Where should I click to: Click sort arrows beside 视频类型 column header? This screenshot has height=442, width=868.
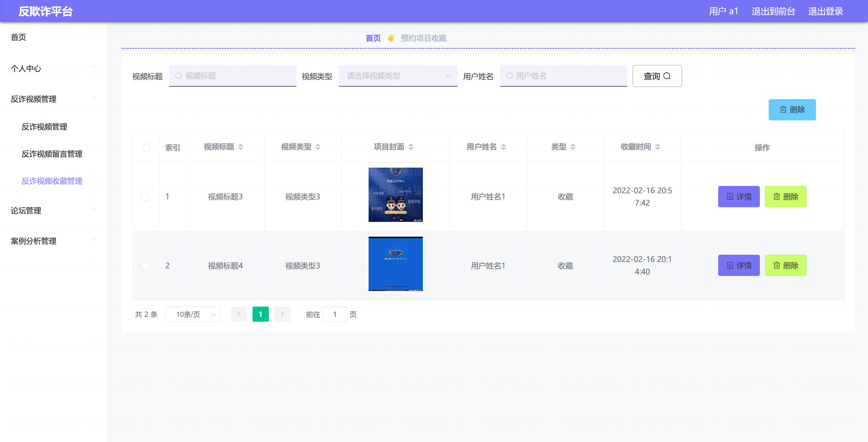tap(318, 147)
